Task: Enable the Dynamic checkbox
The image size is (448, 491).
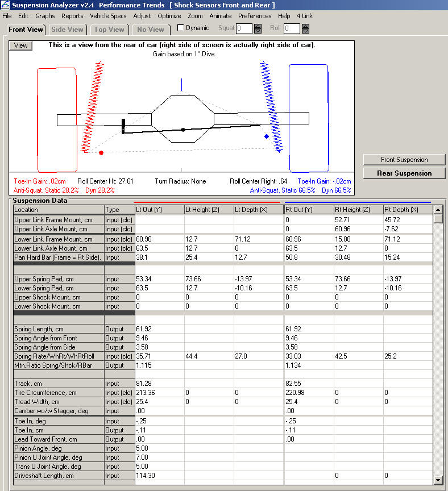Action: pyautogui.click(x=180, y=28)
